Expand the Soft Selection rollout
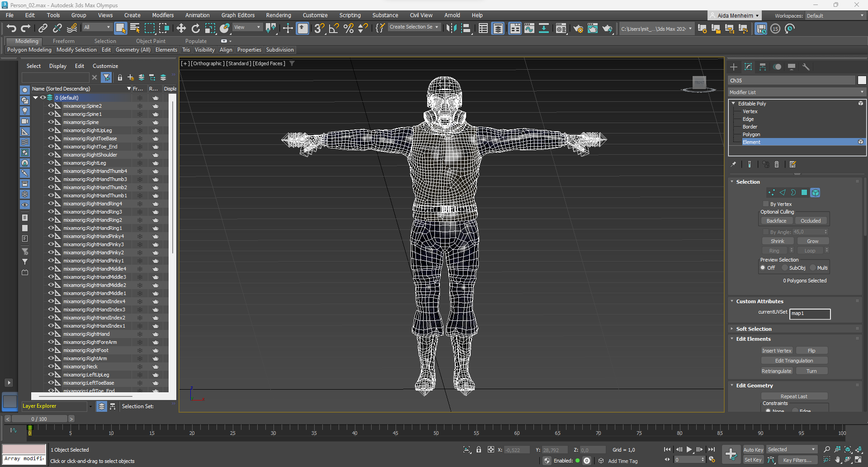Image resolution: width=868 pixels, height=467 pixels. click(x=754, y=329)
